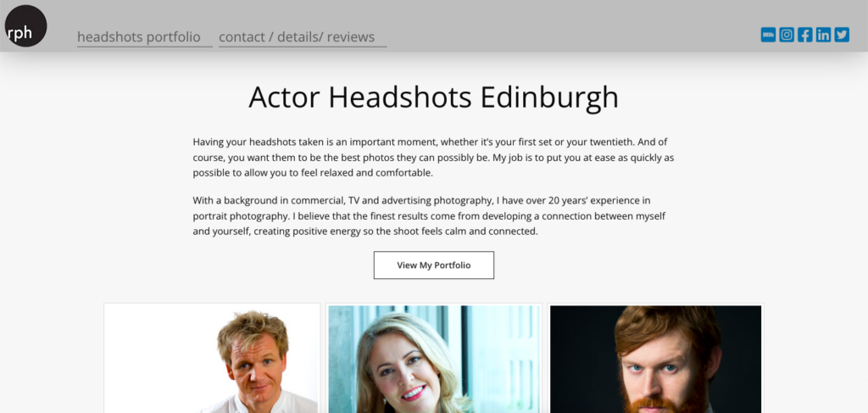Viewport: 868px width, 413px height.
Task: Open the LinkedIn icon in header
Action: coord(823,35)
